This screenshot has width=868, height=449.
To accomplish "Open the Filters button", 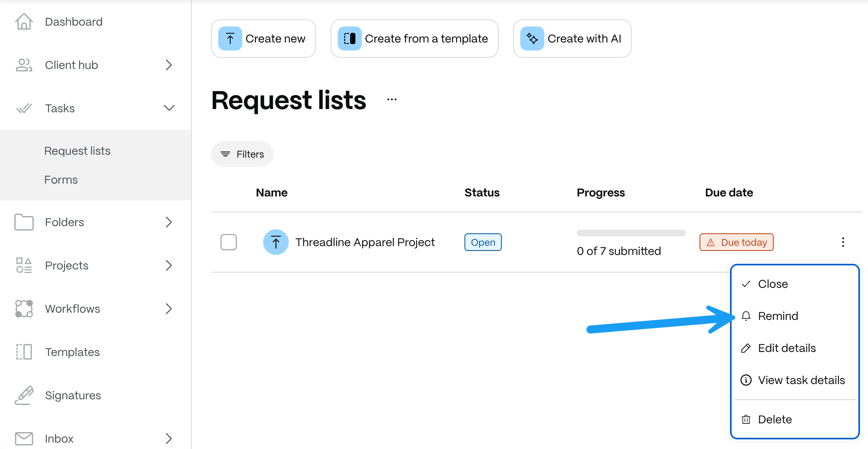I will [242, 154].
